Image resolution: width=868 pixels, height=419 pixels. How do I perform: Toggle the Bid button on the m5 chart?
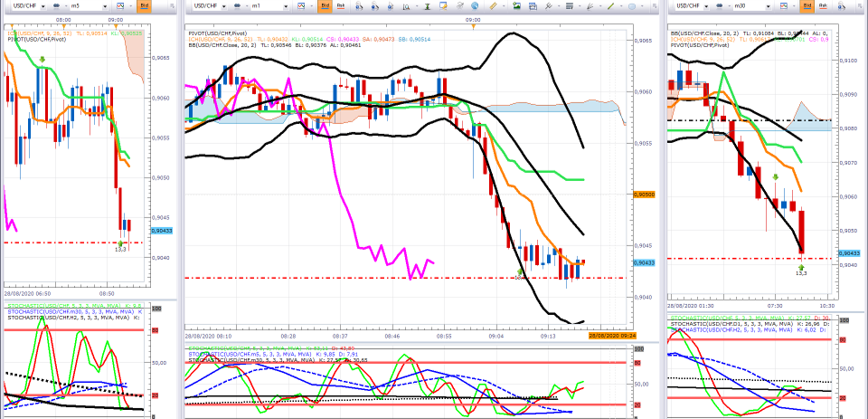144,5
